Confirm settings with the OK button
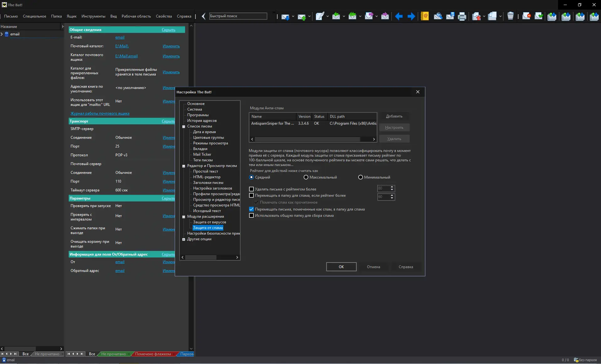601x364 pixels. coord(341,267)
